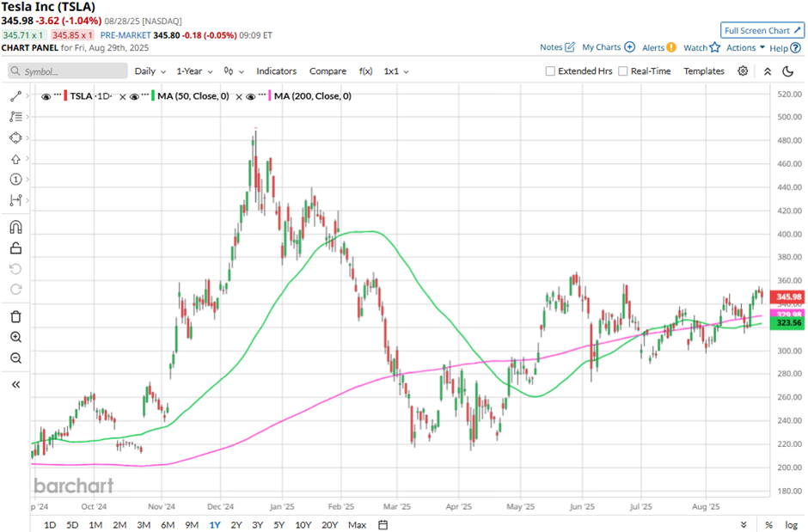The width and height of the screenshot is (808, 532).
Task: Select the arrow marker tool
Action: tap(15, 159)
